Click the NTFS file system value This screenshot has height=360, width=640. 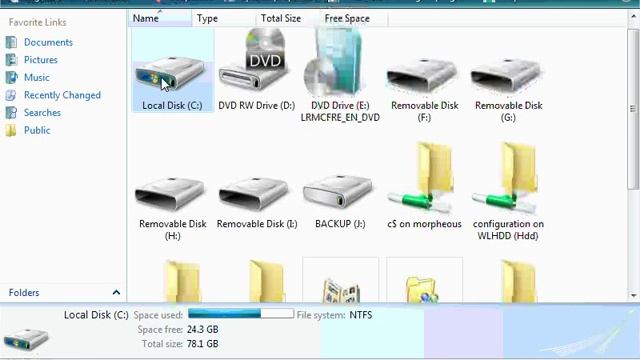point(361,315)
